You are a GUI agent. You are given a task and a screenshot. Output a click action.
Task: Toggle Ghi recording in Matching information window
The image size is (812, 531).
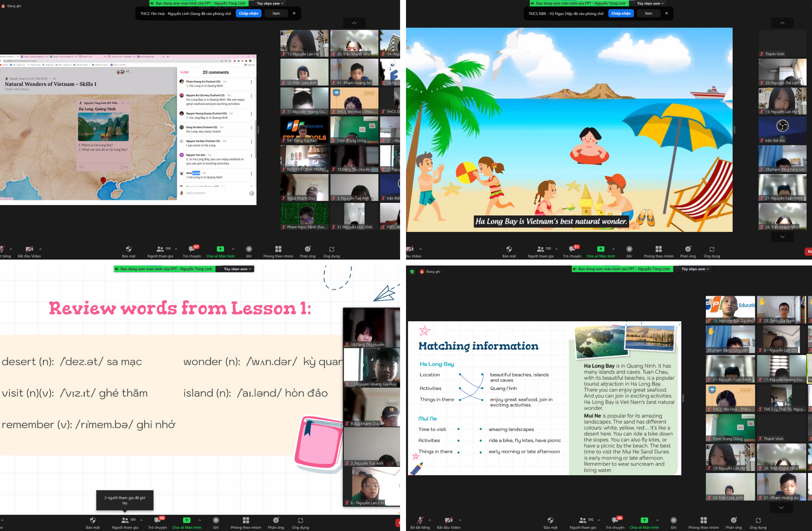673,523
